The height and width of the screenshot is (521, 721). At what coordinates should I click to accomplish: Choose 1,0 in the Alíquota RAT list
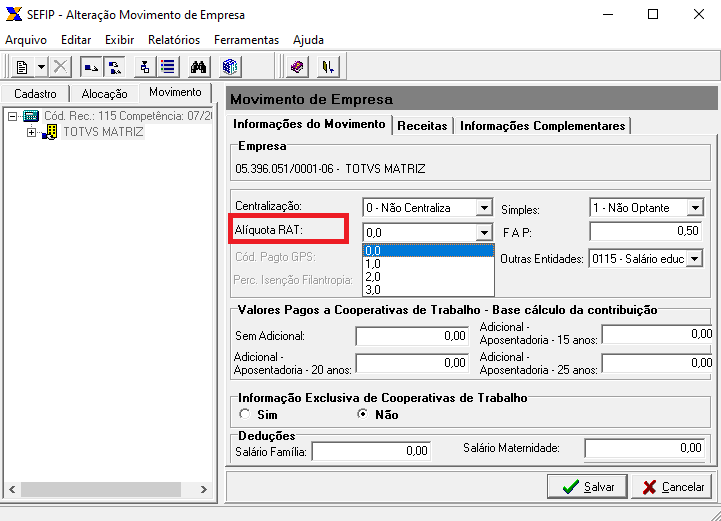(428, 264)
